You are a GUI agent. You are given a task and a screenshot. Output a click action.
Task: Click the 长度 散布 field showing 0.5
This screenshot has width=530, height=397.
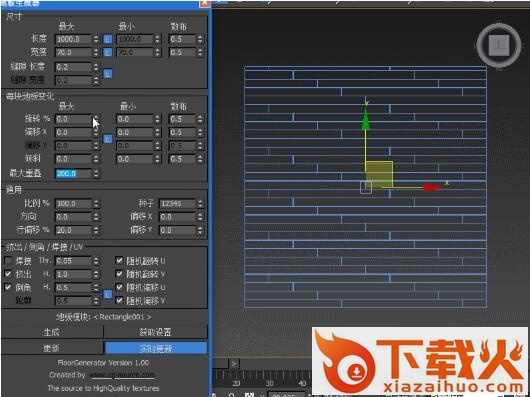[x=183, y=39]
